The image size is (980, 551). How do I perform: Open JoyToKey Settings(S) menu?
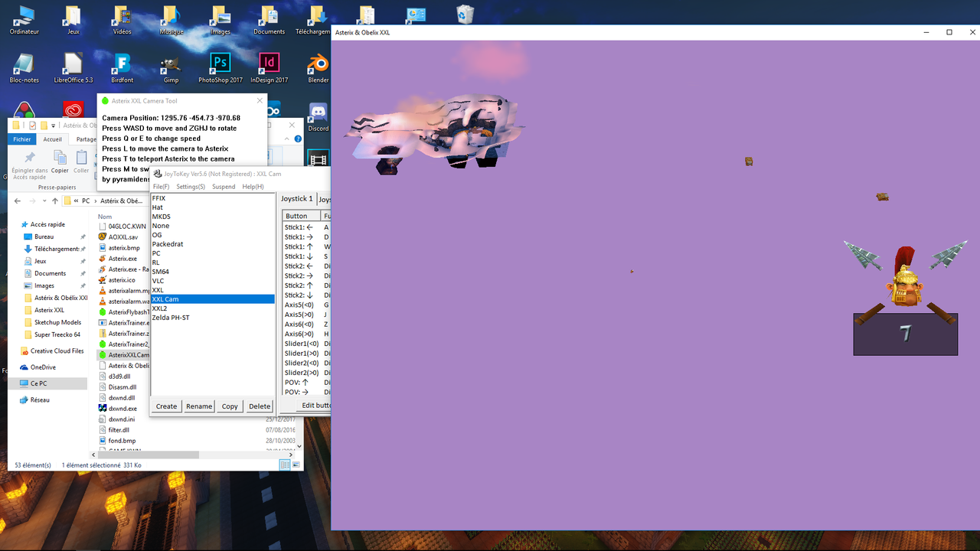pyautogui.click(x=191, y=187)
